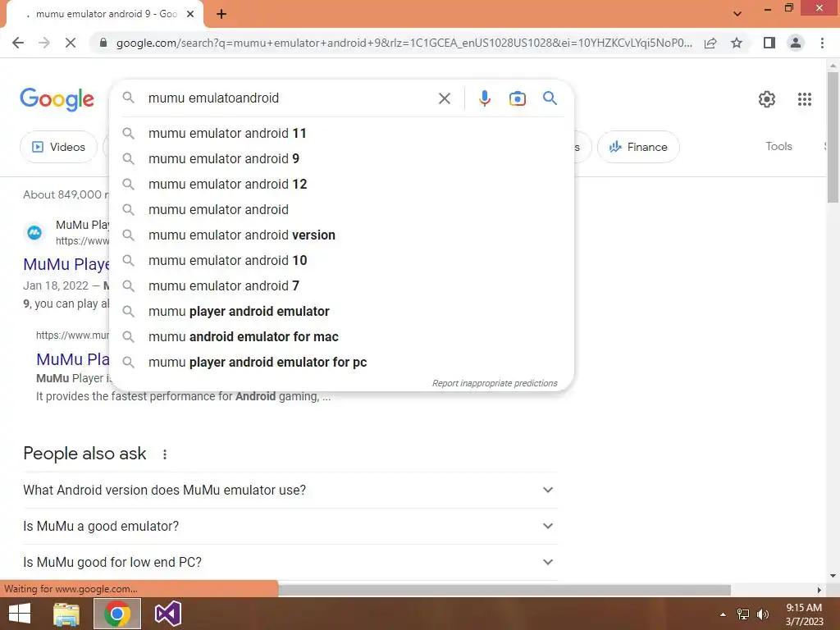Click the lock icon in address bar
Screen dimensions: 840x630
103,43
